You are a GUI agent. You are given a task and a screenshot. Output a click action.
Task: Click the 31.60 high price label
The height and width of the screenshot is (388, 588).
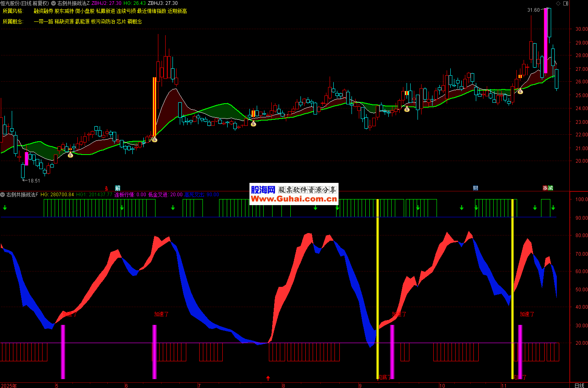[533, 10]
